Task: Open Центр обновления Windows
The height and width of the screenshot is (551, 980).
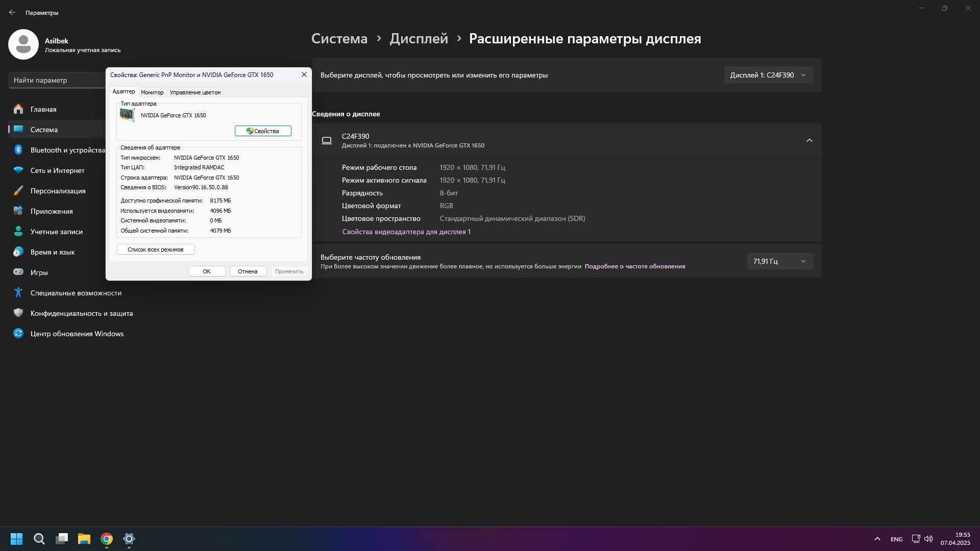Action: coord(77,334)
